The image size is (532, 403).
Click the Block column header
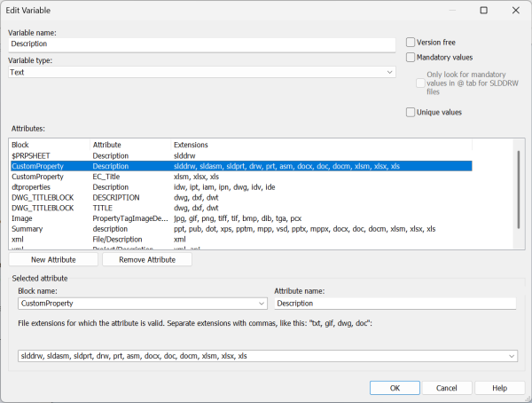pos(50,145)
